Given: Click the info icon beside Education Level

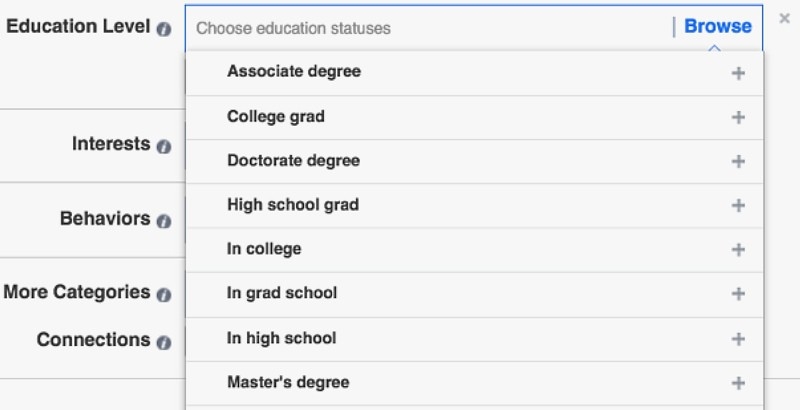Looking at the screenshot, I should point(164,29).
